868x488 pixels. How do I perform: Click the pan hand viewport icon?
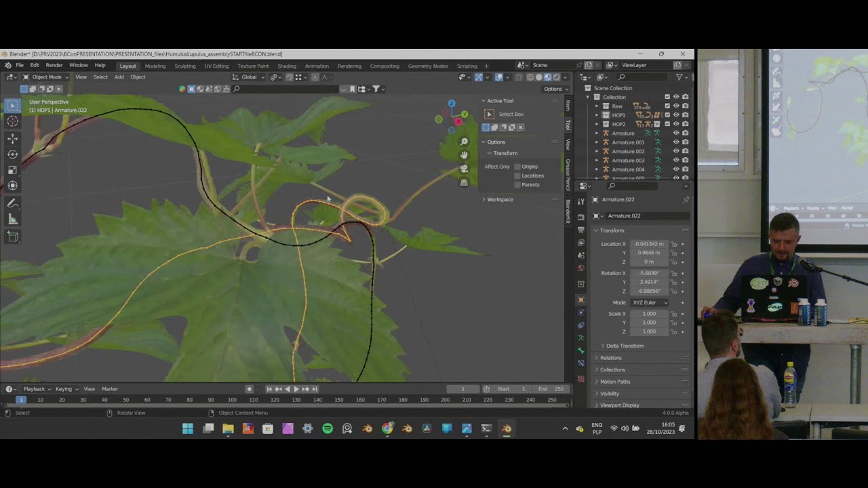point(464,155)
